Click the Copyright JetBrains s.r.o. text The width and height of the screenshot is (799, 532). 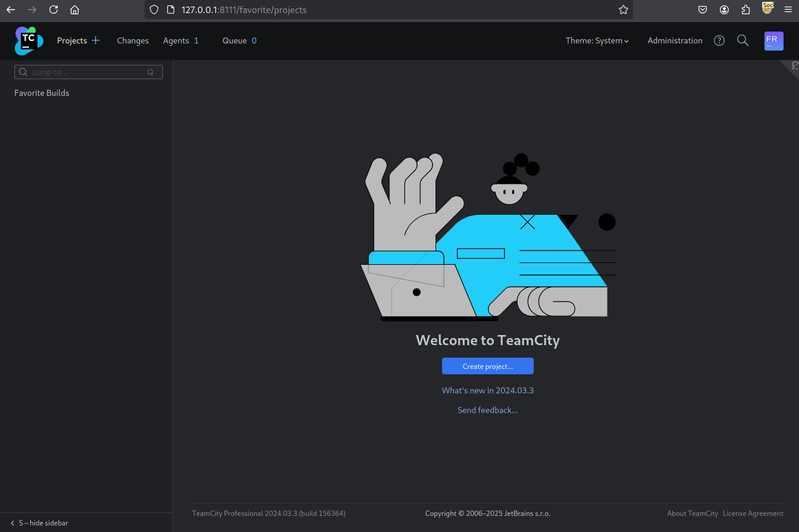(488, 514)
